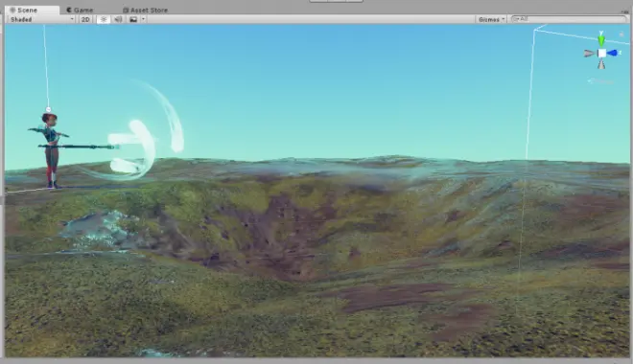The height and width of the screenshot is (364, 633).
Task: Click the gray bottom cone on orientation gizmo
Action: click(x=601, y=64)
